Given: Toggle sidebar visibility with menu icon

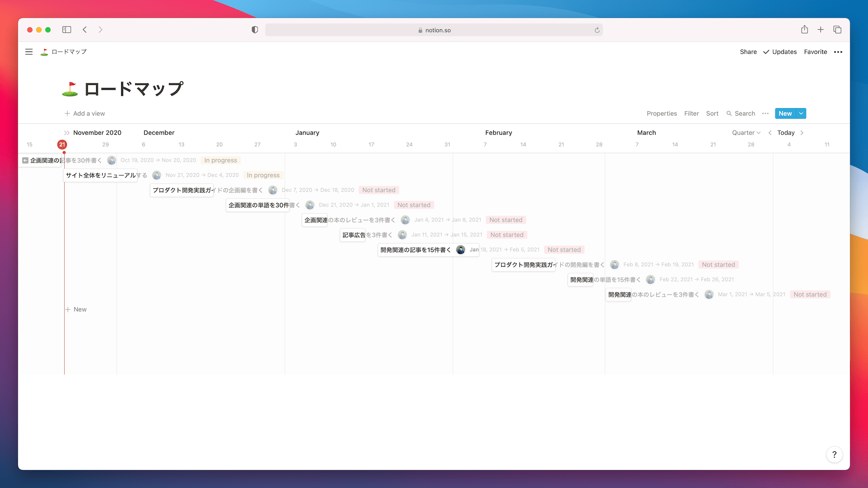Looking at the screenshot, I should click(28, 52).
